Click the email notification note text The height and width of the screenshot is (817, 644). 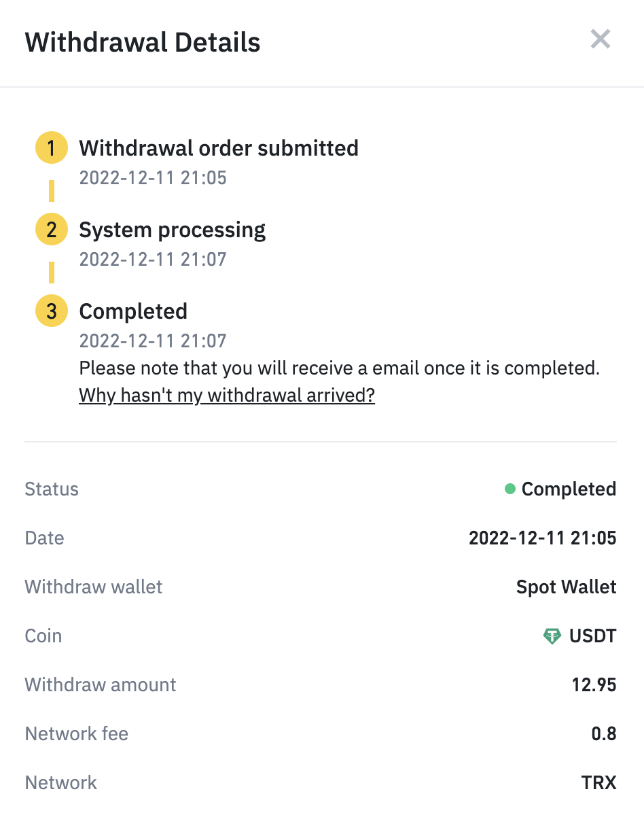coord(340,368)
